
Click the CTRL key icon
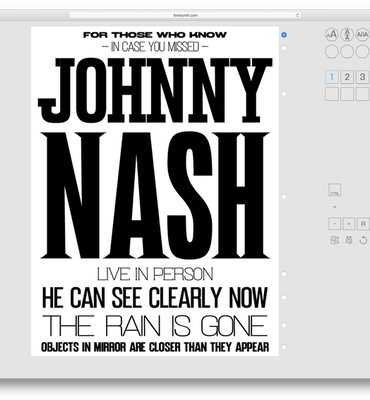[334, 190]
